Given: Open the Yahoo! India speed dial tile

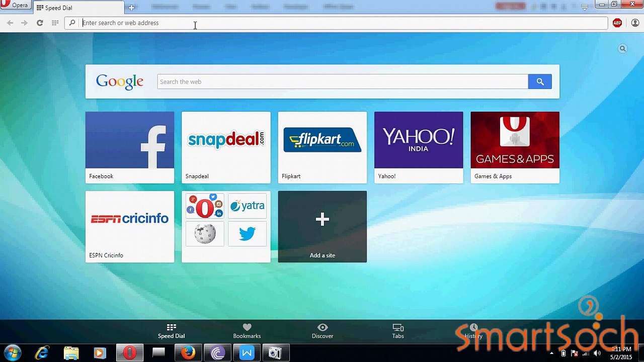Looking at the screenshot, I should [419, 147].
